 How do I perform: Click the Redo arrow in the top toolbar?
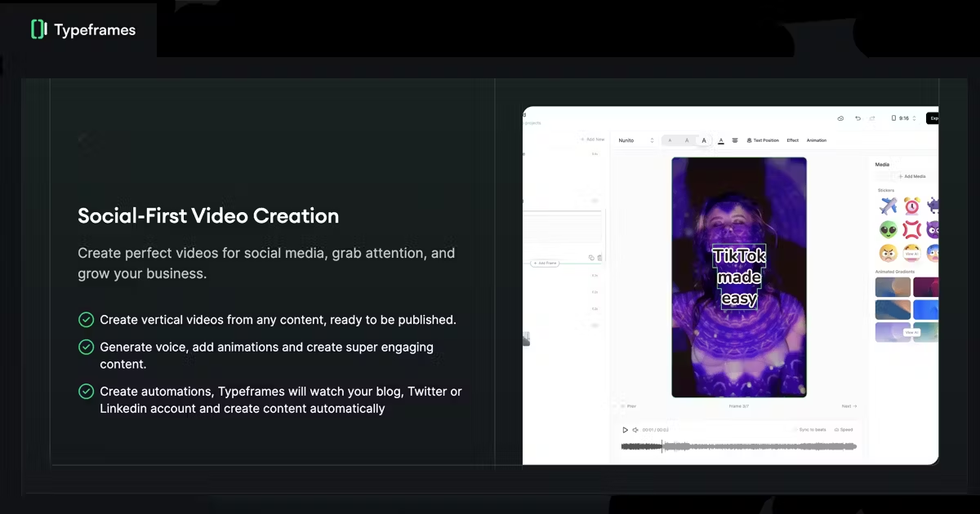click(x=871, y=118)
